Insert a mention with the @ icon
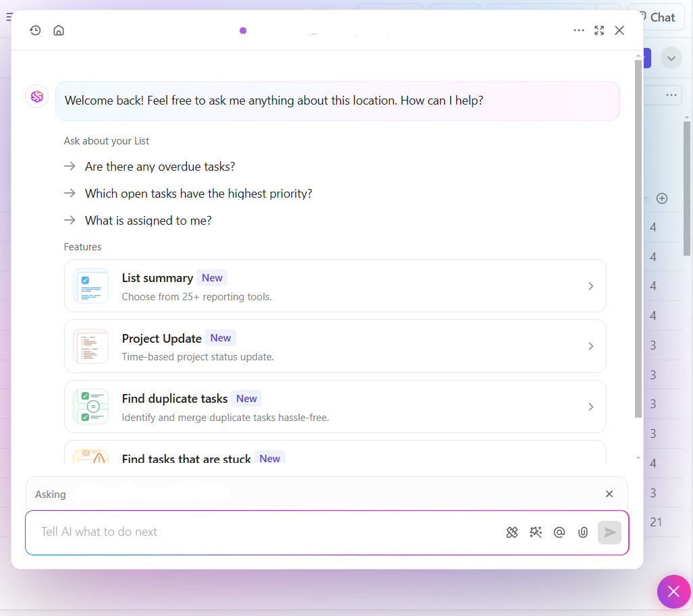The image size is (693, 616). (x=559, y=532)
